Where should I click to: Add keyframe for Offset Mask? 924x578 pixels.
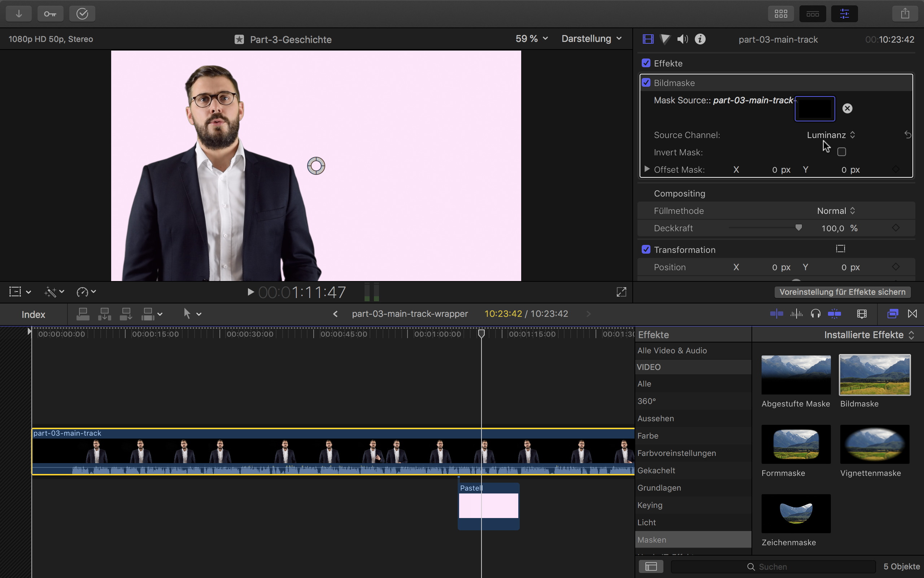click(x=896, y=169)
